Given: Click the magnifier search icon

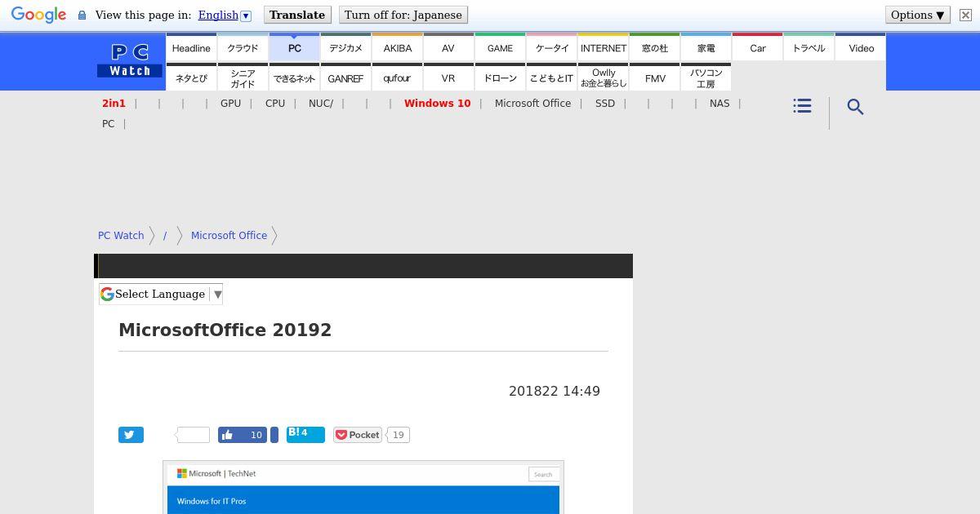Looking at the screenshot, I should click(x=855, y=107).
